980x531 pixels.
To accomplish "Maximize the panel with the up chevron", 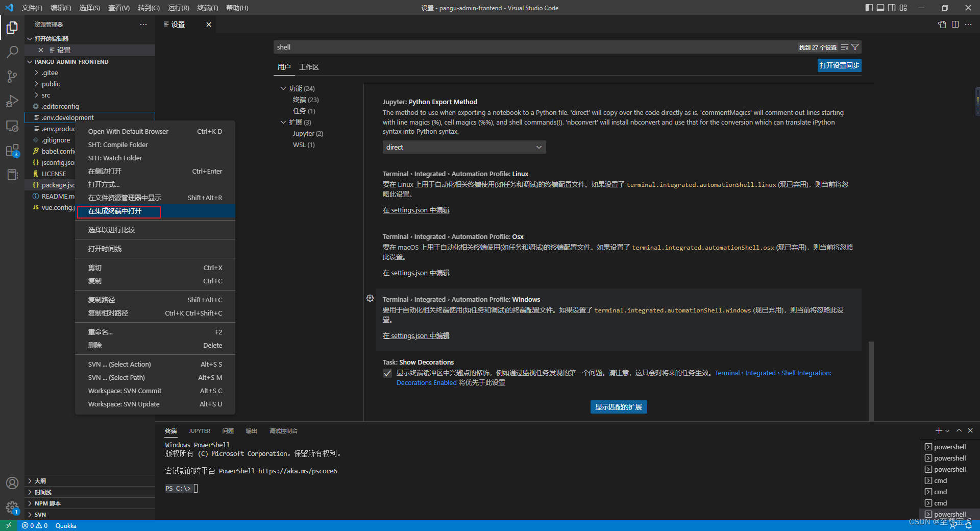I will [x=959, y=430].
